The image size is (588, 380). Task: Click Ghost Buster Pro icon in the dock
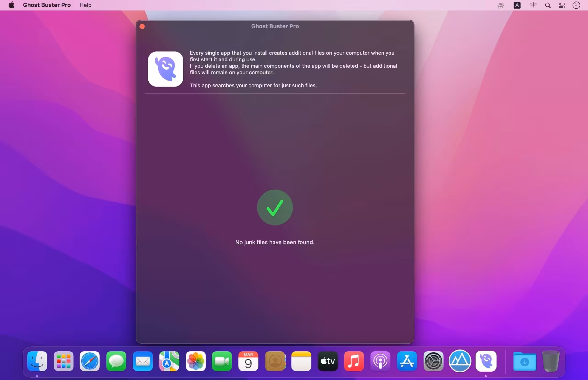(x=486, y=361)
